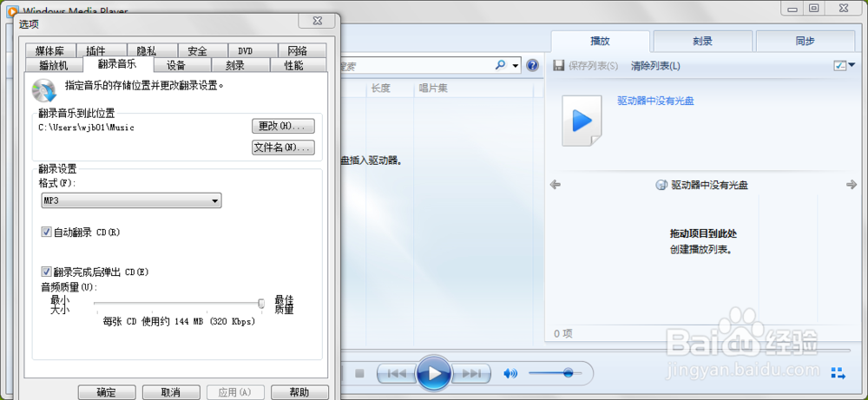Adjust the audio quality slider
This screenshot has width=868, height=400.
click(178, 303)
